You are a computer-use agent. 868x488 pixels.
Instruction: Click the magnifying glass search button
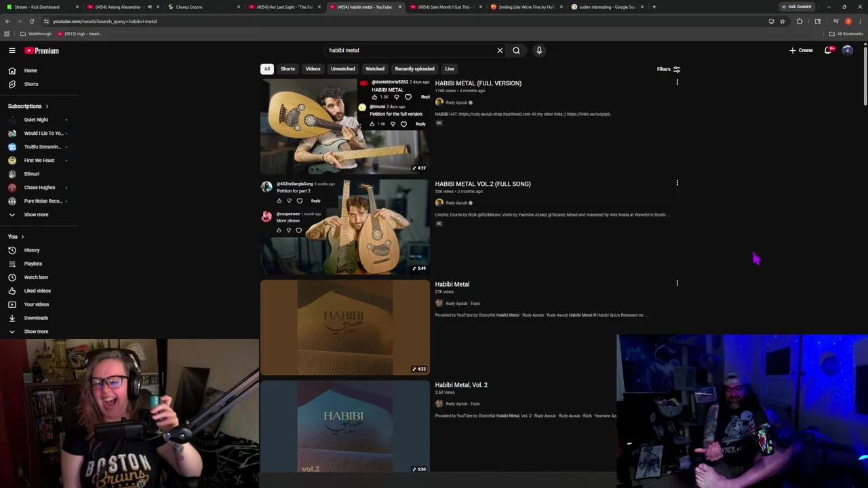[x=516, y=50]
